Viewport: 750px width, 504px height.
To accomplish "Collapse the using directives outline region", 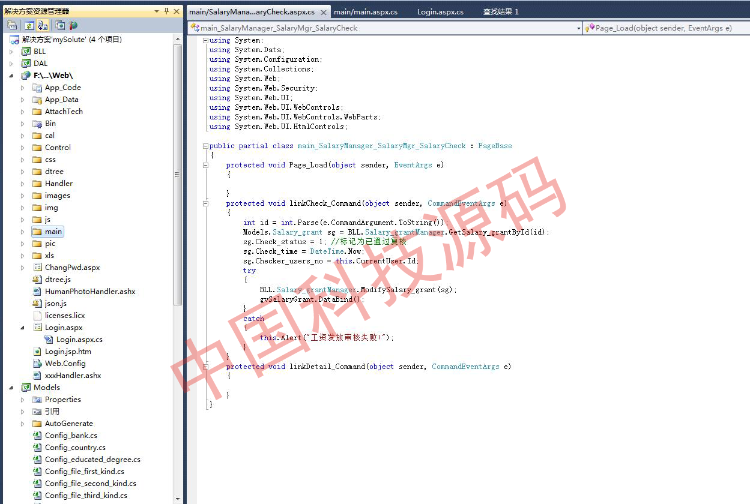I will click(205, 40).
